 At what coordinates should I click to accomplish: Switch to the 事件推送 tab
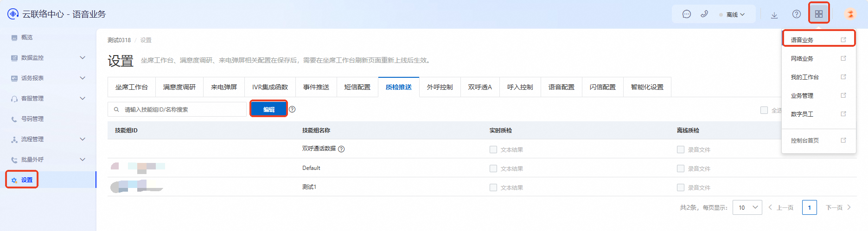pos(316,87)
